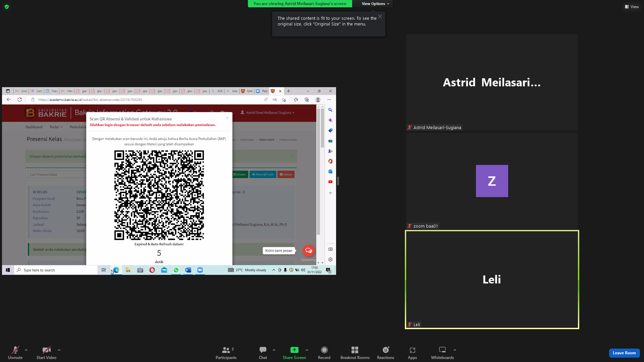Screen dimensions: 644x362
Task: Dismiss the Original Size tooltip
Action: click(x=380, y=16)
